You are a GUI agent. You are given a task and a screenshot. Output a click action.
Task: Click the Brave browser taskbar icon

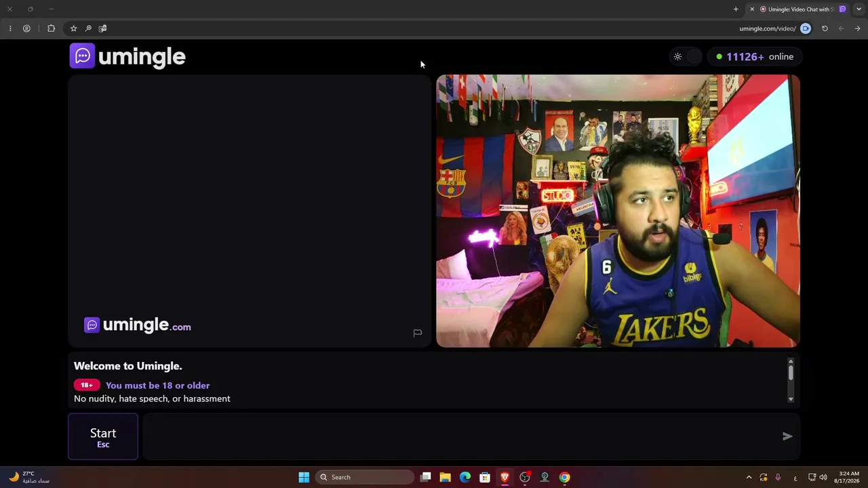pyautogui.click(x=505, y=477)
